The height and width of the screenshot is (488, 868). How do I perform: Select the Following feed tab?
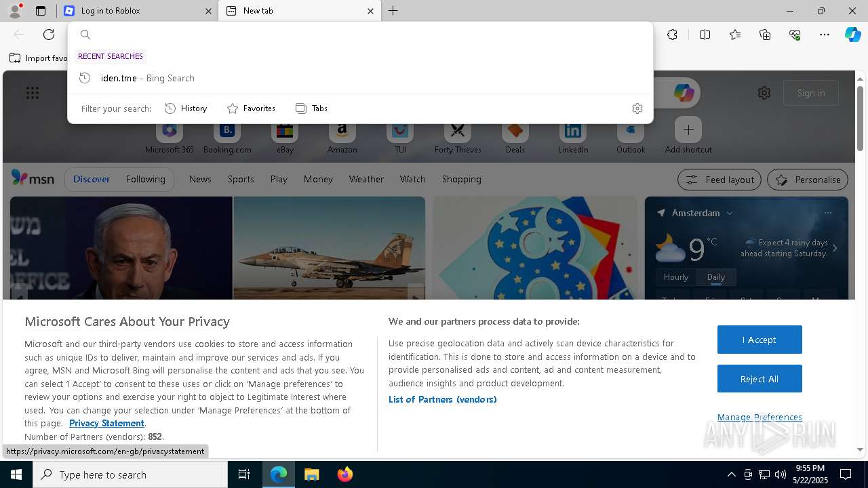pos(145,179)
